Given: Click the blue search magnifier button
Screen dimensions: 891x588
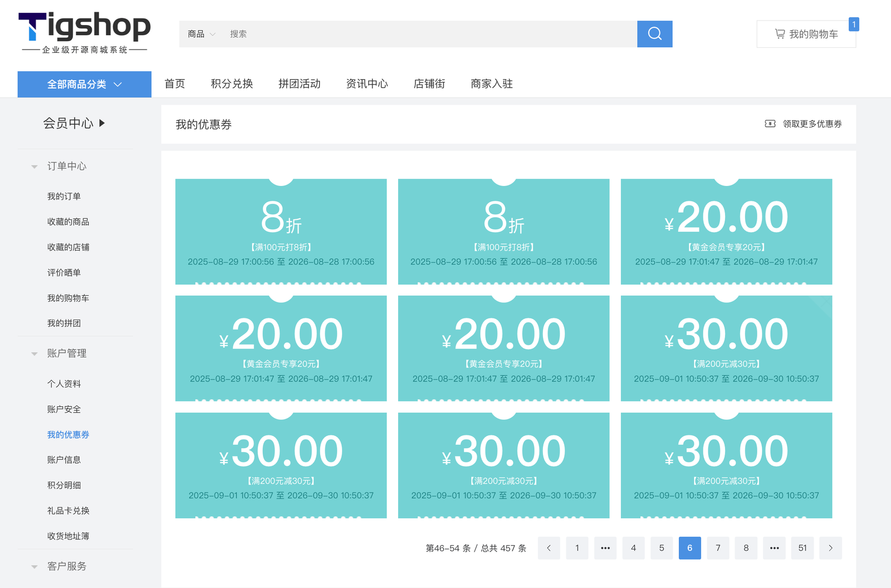Looking at the screenshot, I should tap(654, 34).
